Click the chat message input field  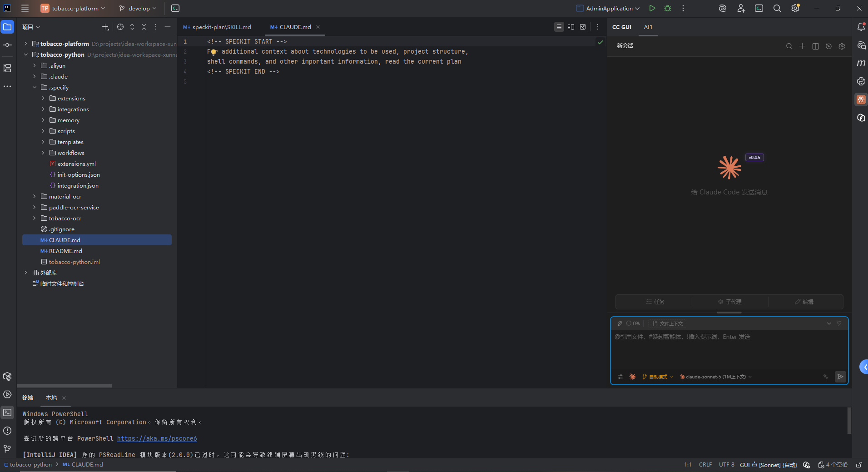729,350
